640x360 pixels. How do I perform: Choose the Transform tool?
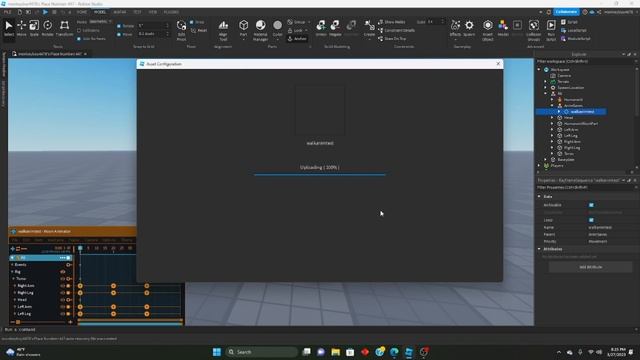(64, 29)
